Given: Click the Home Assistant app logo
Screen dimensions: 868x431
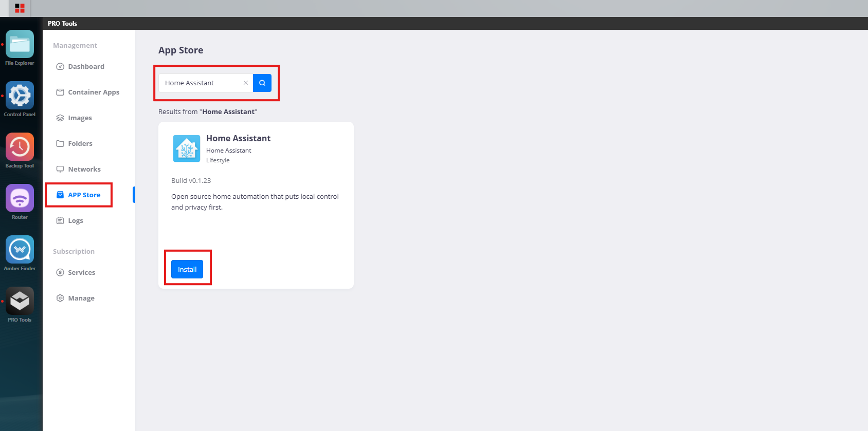Looking at the screenshot, I should tap(187, 148).
